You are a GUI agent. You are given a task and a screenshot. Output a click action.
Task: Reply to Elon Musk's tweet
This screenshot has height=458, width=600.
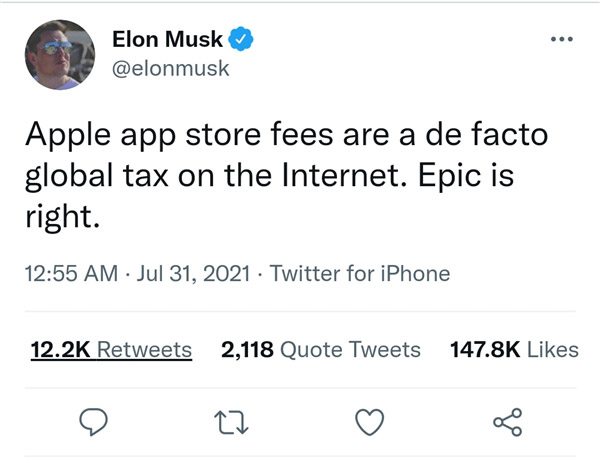click(95, 420)
